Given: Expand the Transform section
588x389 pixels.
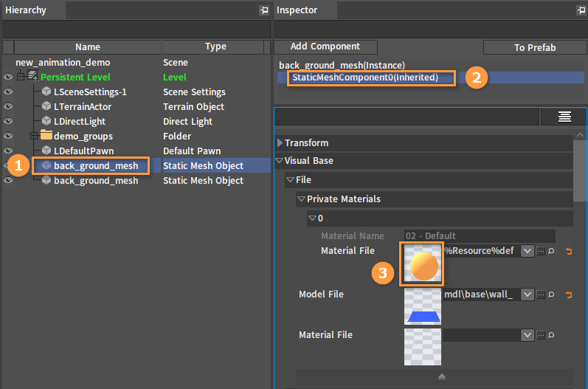Looking at the screenshot, I should tap(280, 142).
